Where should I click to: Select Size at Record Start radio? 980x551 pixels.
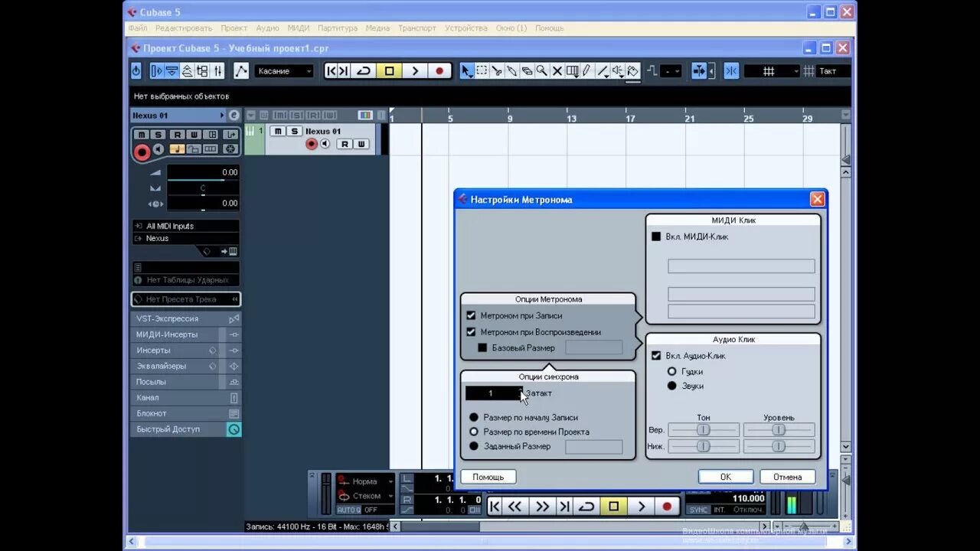click(474, 417)
